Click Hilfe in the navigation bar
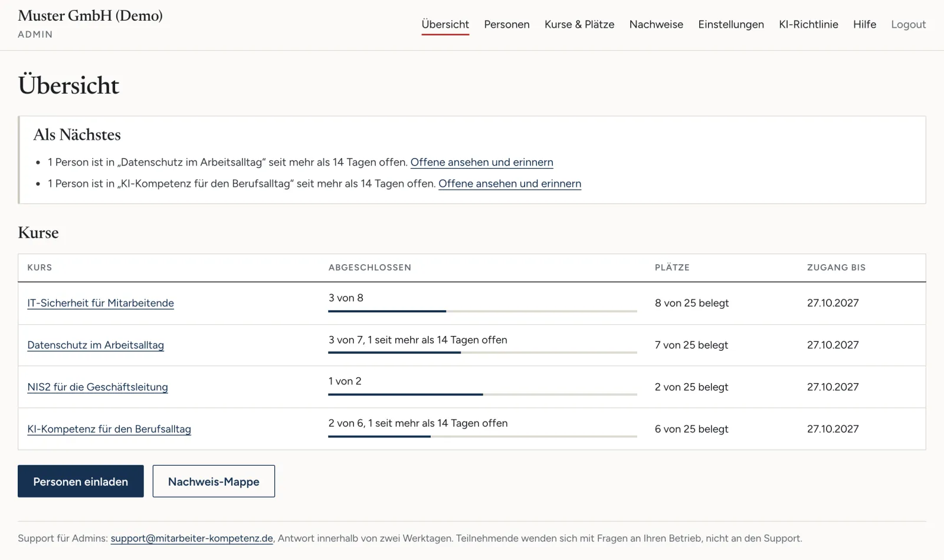Screen dimensions: 944x560 coord(864,24)
